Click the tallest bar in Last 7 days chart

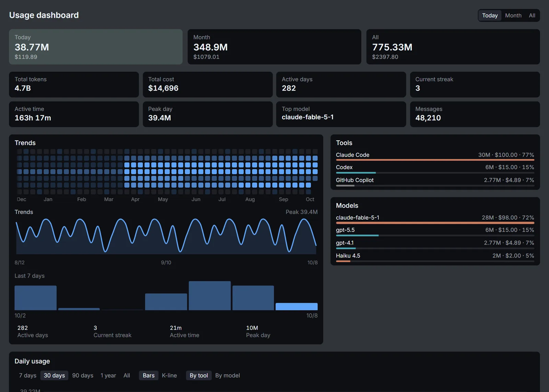coord(210,296)
